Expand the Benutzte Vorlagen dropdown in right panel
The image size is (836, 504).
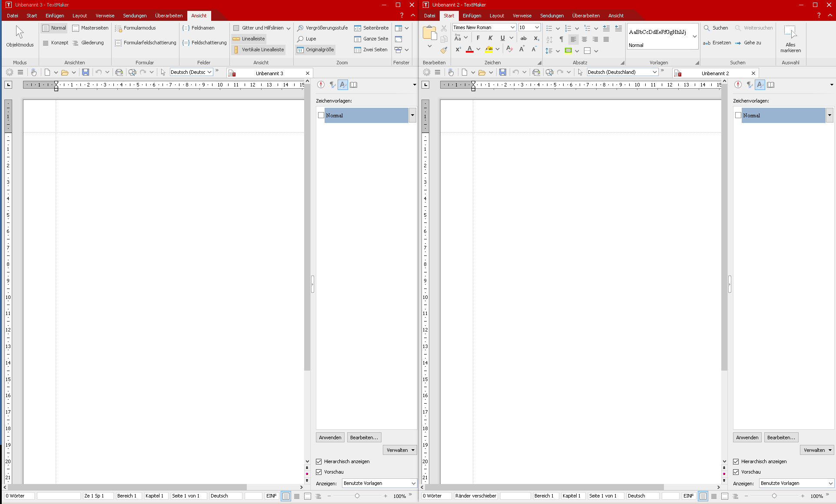(x=830, y=483)
